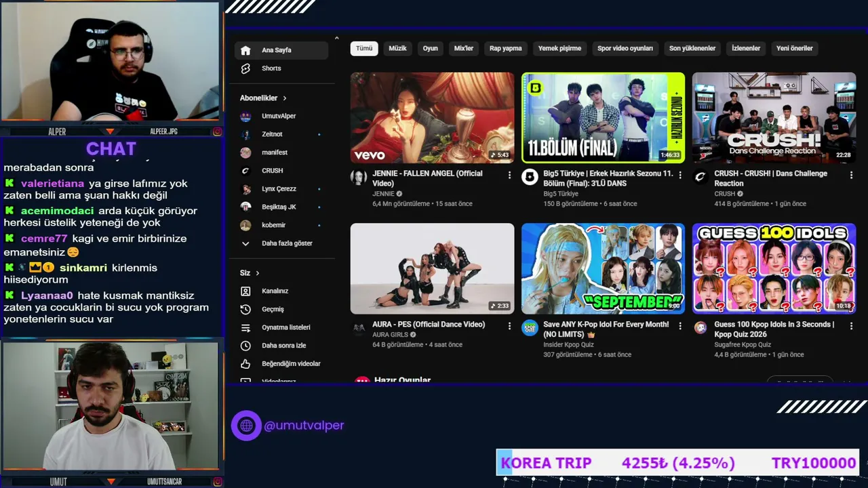Image resolution: width=868 pixels, height=488 pixels.
Task: Open options menu for Big5 Türkiye video
Action: pyautogui.click(x=680, y=175)
